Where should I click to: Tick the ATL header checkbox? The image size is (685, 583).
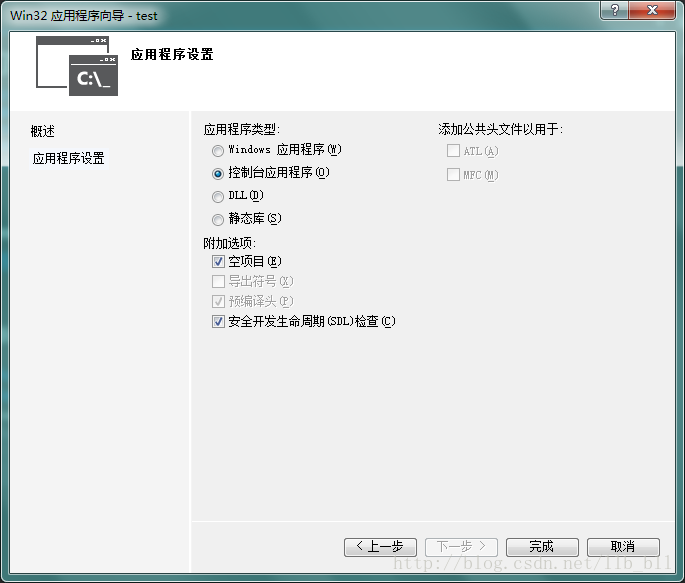tap(453, 151)
